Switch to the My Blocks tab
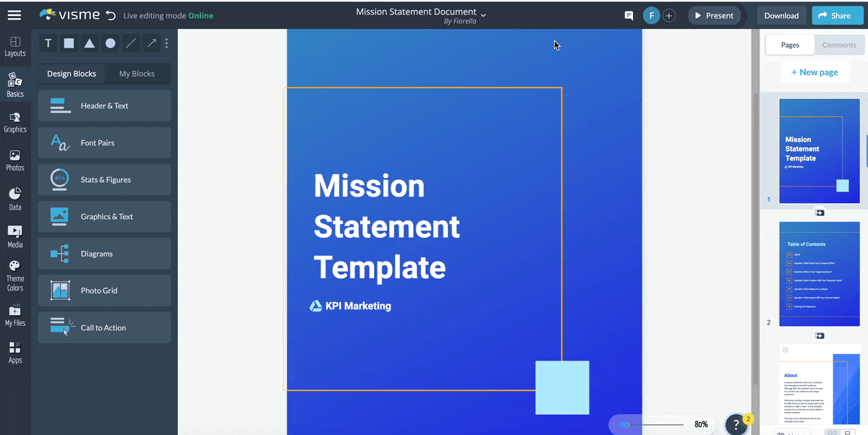 pos(137,73)
